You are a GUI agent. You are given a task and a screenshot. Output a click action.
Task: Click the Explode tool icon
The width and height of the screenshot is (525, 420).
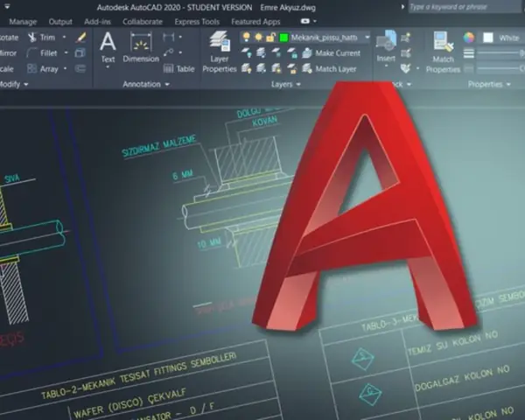(80, 52)
